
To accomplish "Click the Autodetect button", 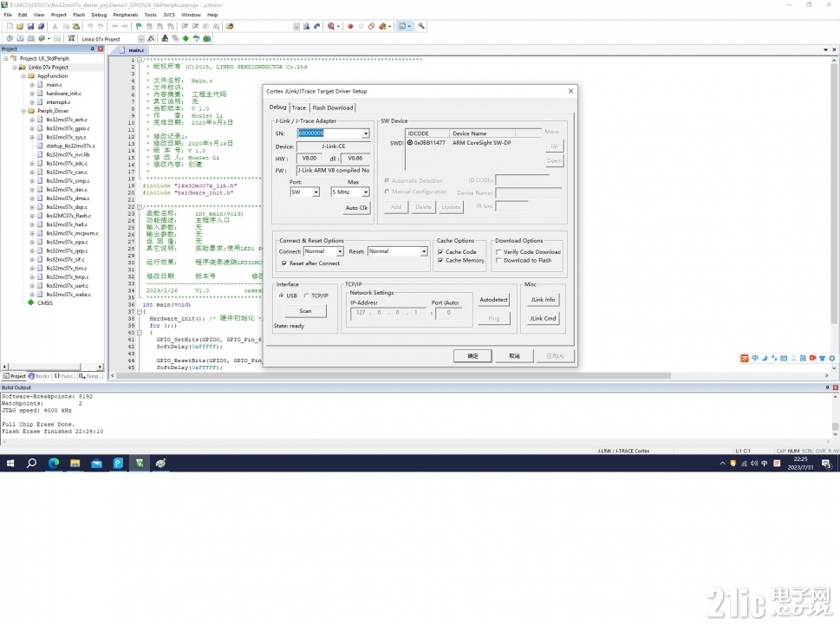I will coord(493,300).
